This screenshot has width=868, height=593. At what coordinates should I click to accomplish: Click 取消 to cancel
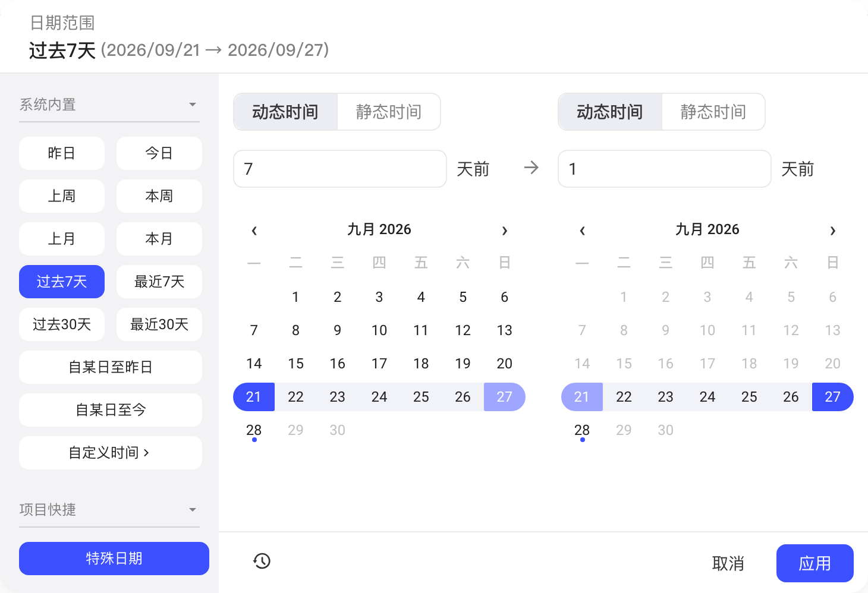tap(728, 563)
